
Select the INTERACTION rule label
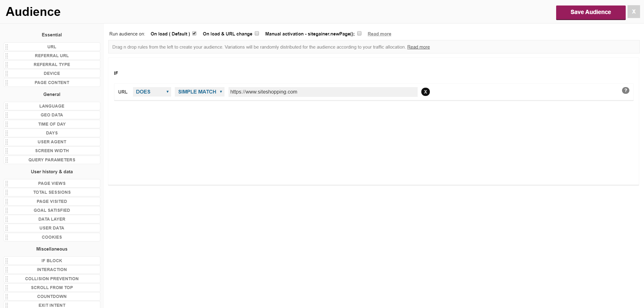click(52, 269)
